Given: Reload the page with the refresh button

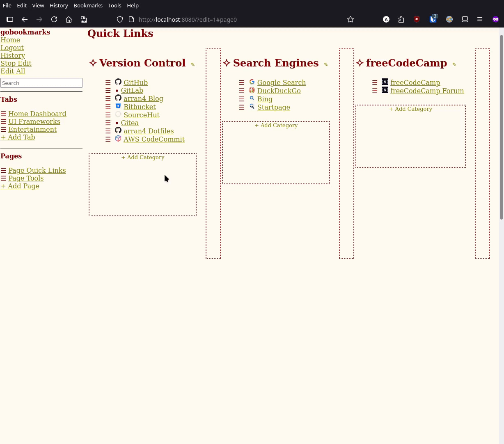Looking at the screenshot, I should click(x=54, y=19).
